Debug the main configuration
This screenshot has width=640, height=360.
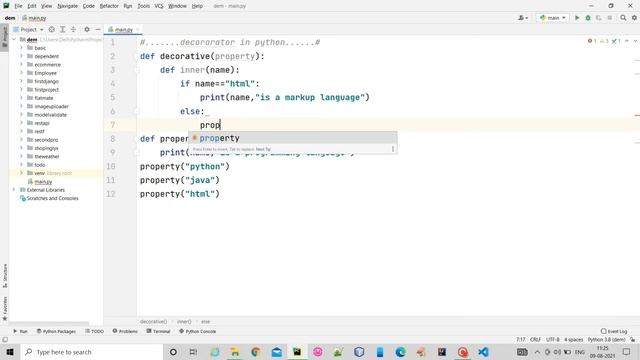[x=588, y=18]
